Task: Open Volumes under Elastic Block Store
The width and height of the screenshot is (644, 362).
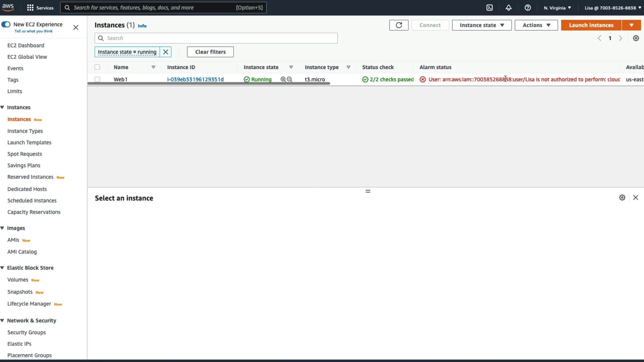Action: (x=18, y=280)
